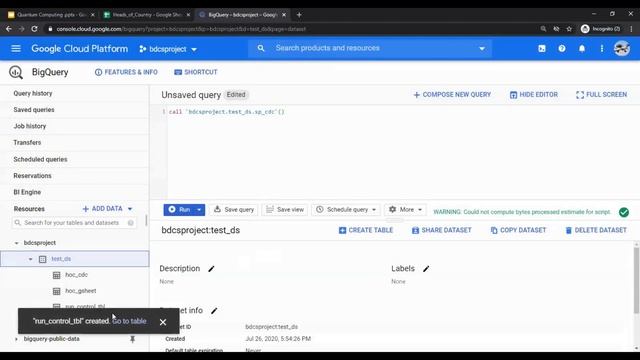Click COMPOSE NEW QUERY

coord(452,95)
